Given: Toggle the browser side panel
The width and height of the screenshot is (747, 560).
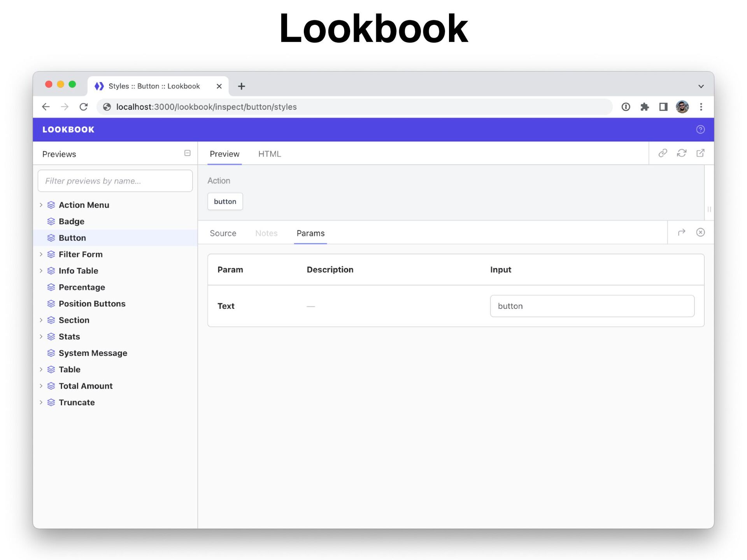Looking at the screenshot, I should point(663,107).
